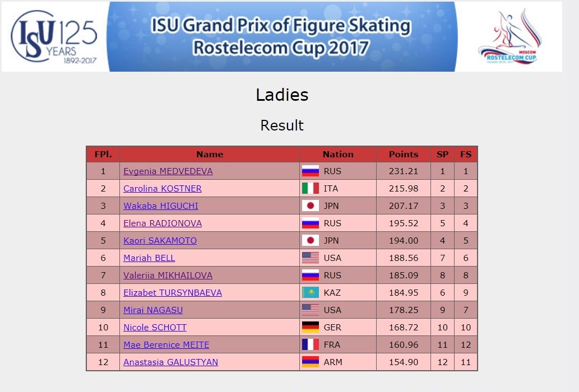Click the Rostelecom Cup Moscow logo
The height and width of the screenshot is (392, 579).
click(511, 37)
